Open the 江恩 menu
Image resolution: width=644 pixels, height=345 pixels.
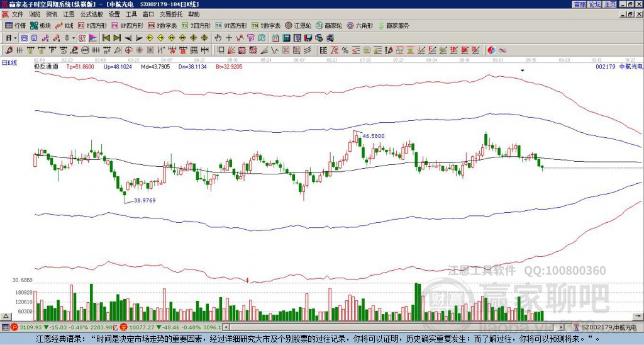[x=69, y=14]
